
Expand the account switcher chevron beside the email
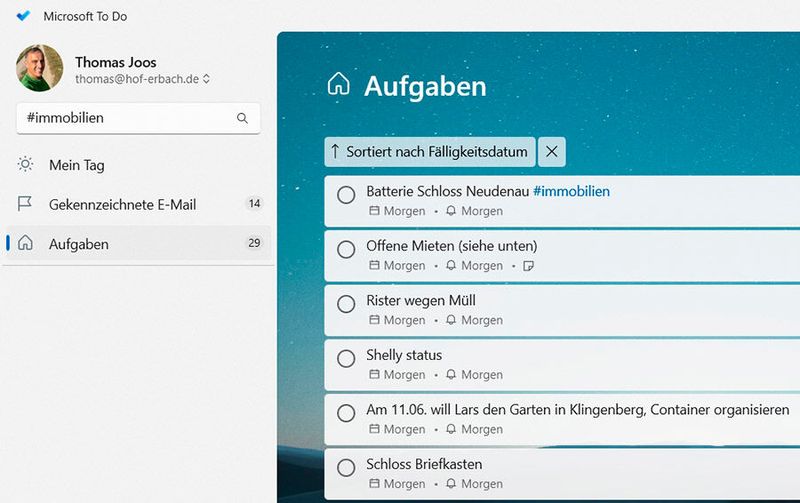[206, 79]
